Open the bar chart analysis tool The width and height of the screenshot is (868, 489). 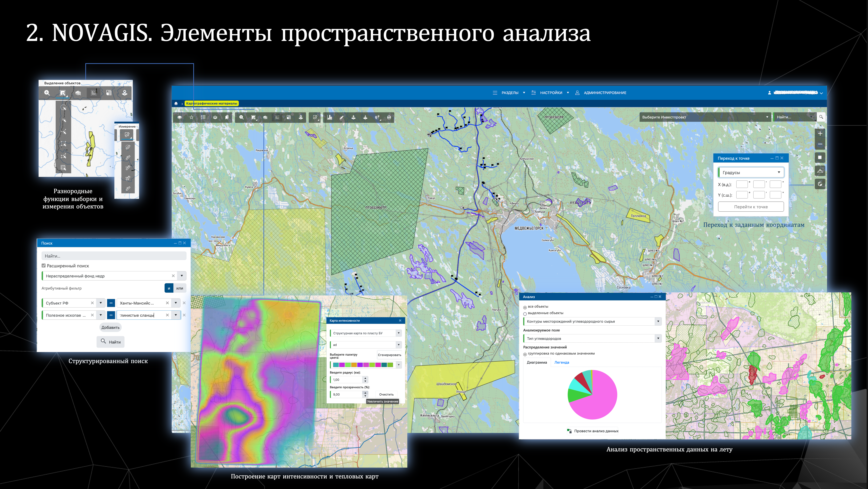click(x=330, y=118)
